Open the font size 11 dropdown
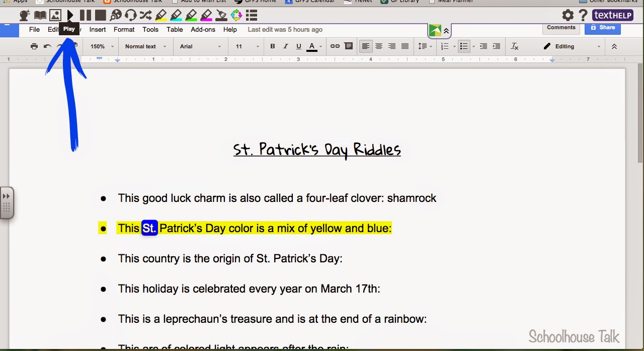Image resolution: width=644 pixels, height=351 pixels. pos(247,46)
